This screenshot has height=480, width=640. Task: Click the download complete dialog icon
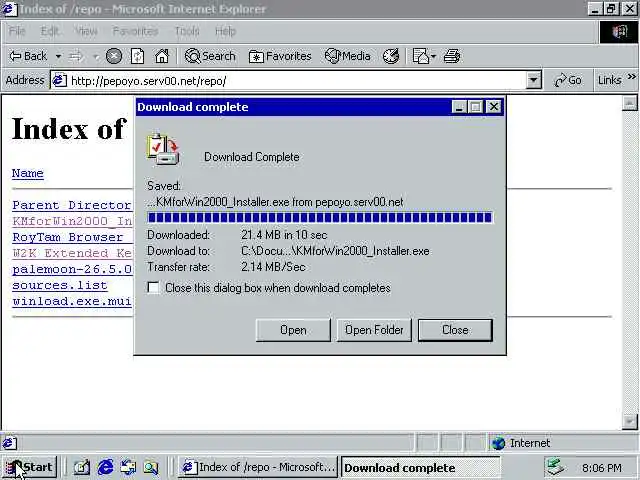[163, 149]
